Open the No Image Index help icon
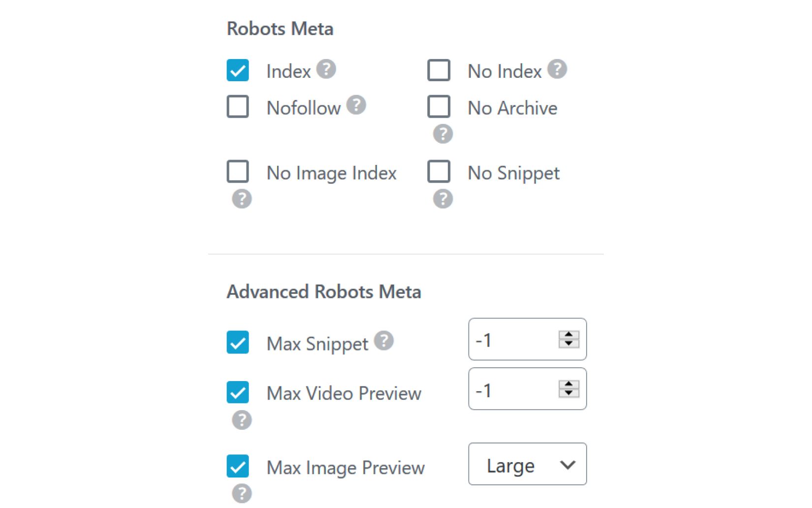The height and width of the screenshot is (508, 812). click(x=241, y=199)
